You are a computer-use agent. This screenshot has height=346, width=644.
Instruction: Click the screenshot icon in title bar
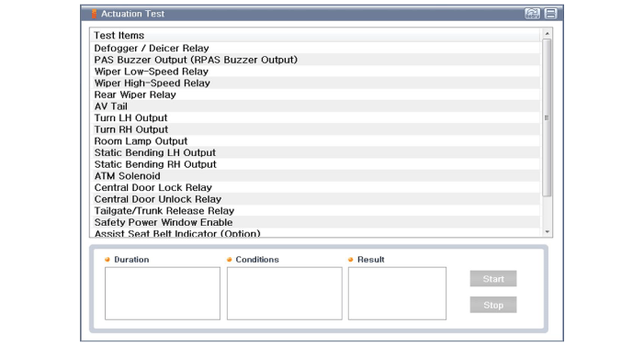pyautogui.click(x=532, y=14)
